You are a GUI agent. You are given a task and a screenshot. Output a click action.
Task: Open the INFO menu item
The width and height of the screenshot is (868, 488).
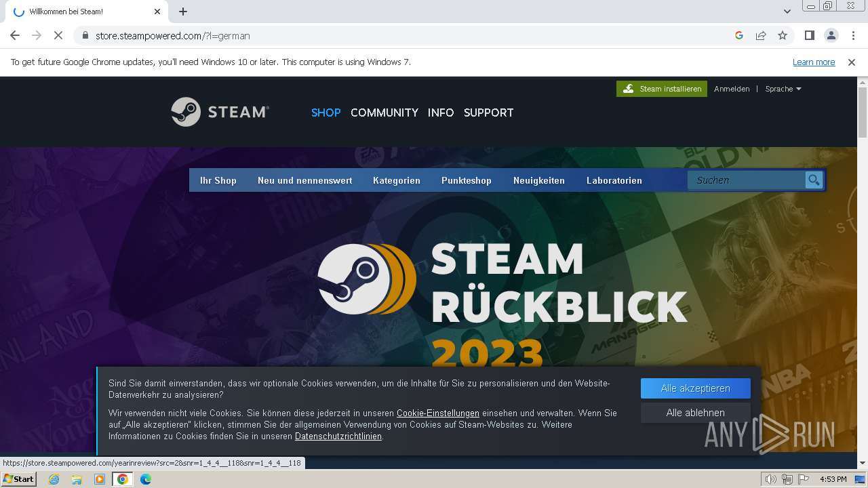[441, 113]
